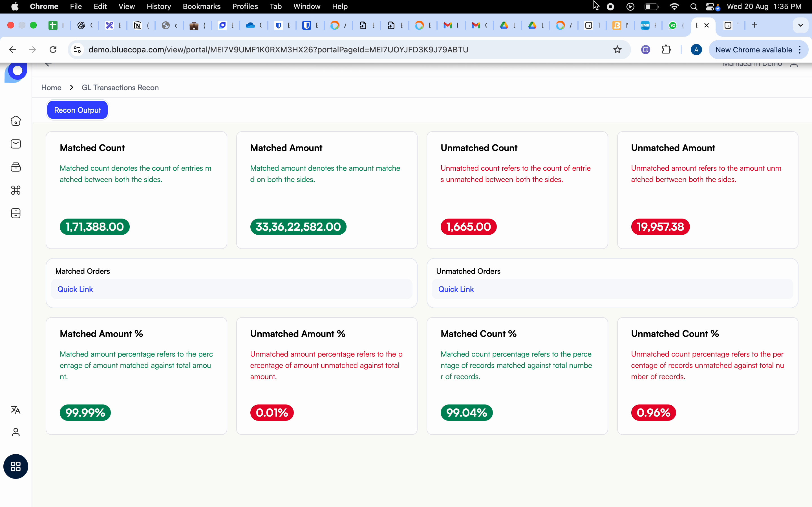812x507 pixels.
Task: Click the extensions puzzle icon in toolbar
Action: (667, 49)
